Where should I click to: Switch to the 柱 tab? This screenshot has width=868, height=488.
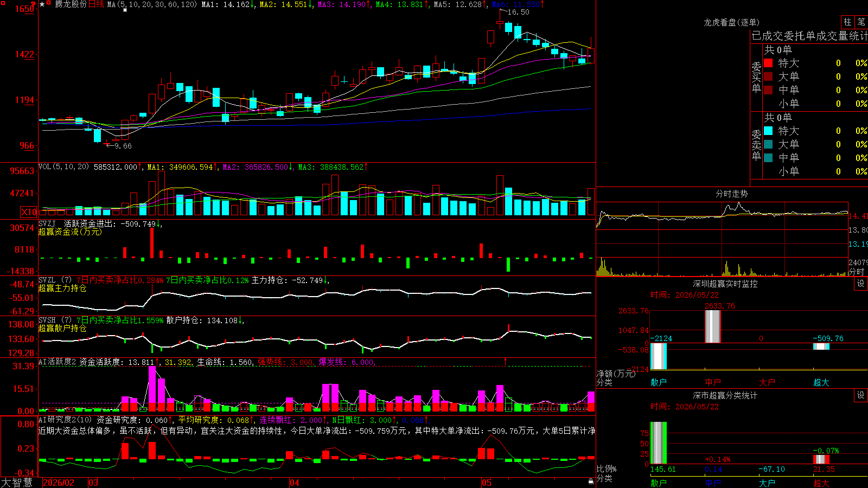[x=847, y=22]
